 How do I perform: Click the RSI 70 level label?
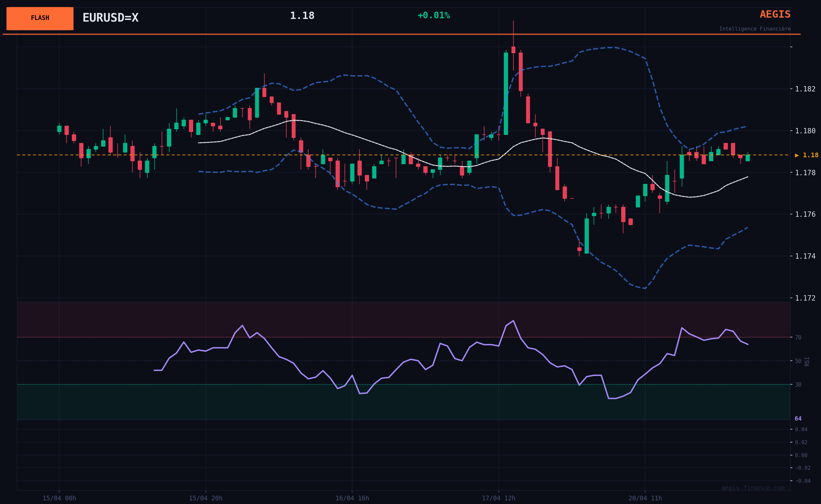pyautogui.click(x=798, y=338)
